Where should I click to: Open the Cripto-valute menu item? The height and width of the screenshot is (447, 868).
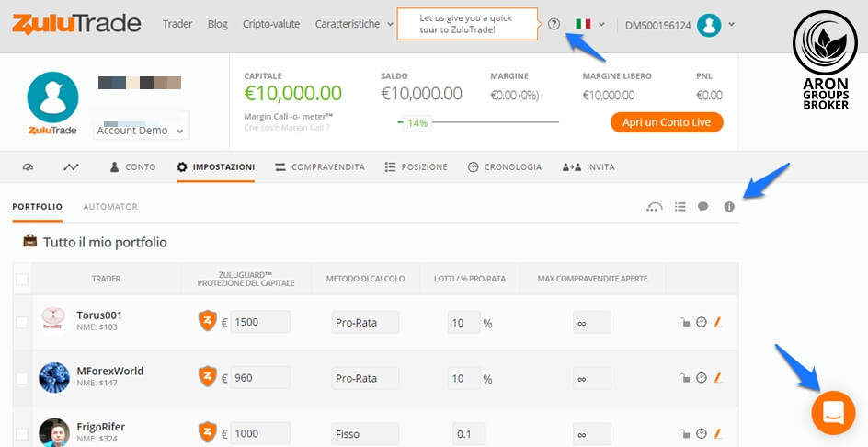(x=271, y=24)
